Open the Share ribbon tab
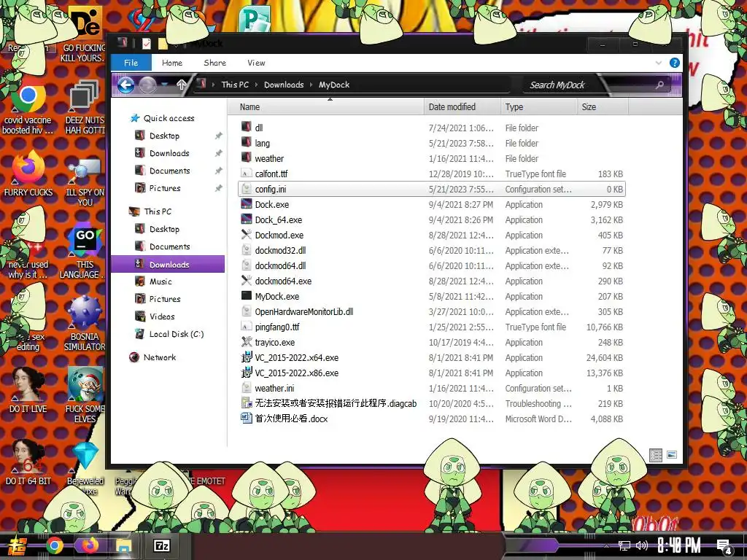This screenshot has width=747, height=560. 215,63
